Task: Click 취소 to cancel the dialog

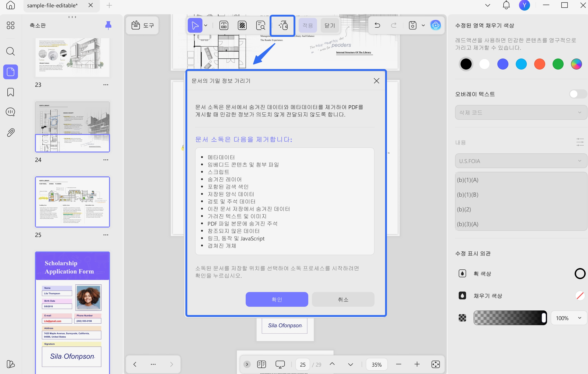Action: pos(343,299)
